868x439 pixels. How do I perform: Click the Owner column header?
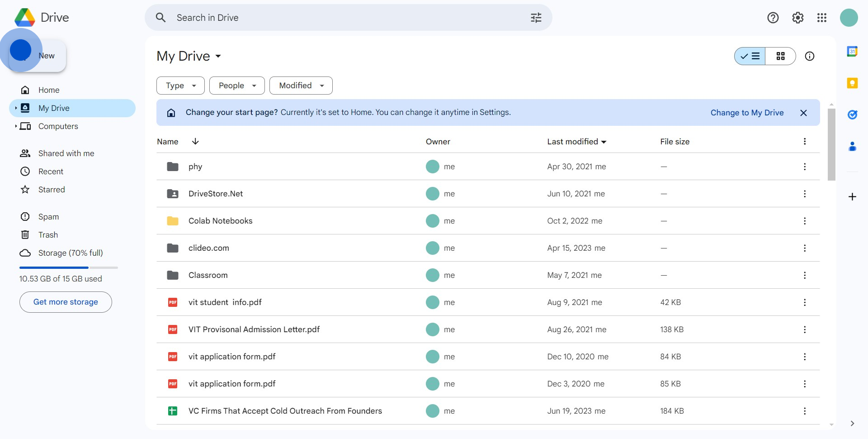point(438,142)
